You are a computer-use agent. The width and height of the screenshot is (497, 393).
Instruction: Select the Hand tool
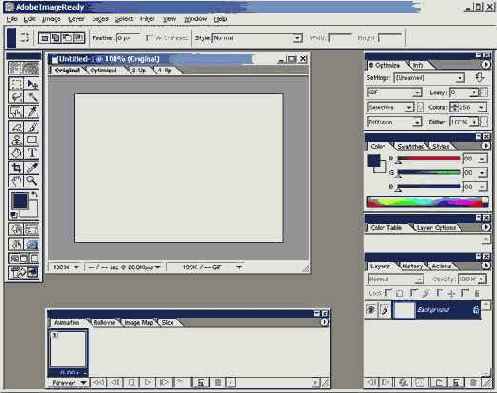click(x=16, y=181)
